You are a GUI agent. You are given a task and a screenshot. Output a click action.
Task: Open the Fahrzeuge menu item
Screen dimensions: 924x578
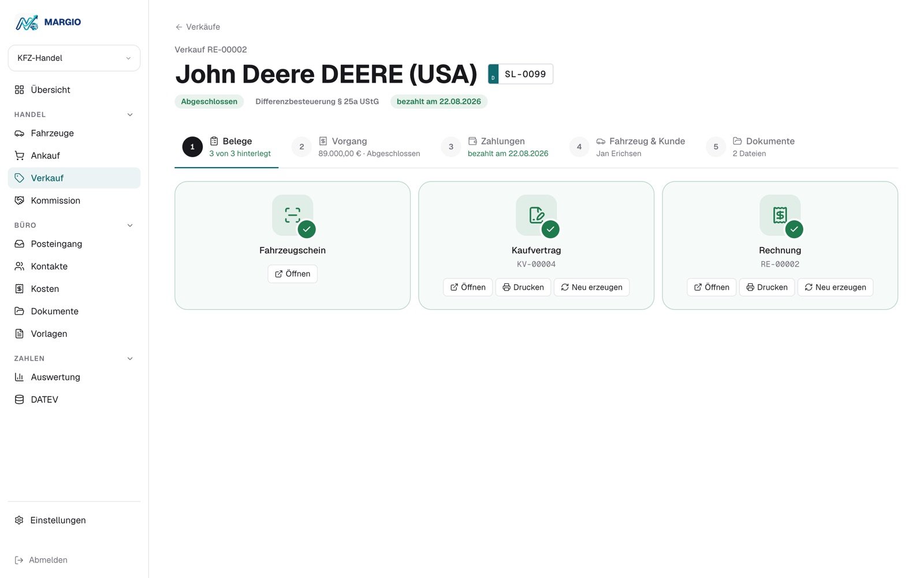[x=74, y=134]
